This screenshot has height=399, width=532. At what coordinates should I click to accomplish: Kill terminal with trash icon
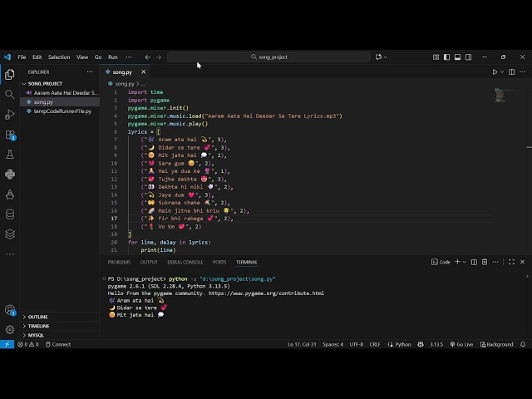[485, 262]
